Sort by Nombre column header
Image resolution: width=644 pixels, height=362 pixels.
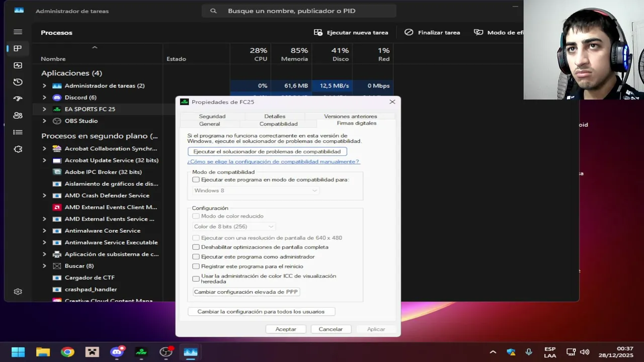[99, 54]
